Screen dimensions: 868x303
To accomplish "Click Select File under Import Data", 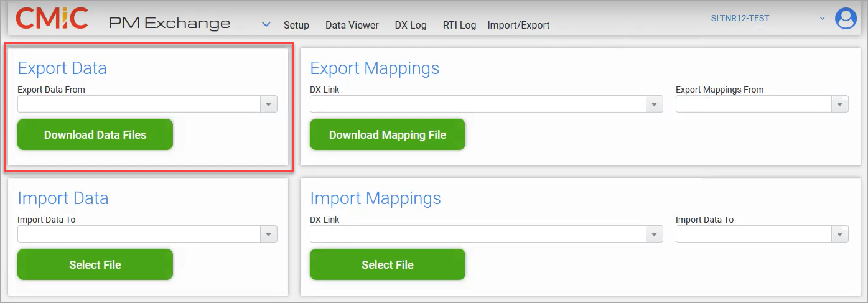I will tap(95, 264).
